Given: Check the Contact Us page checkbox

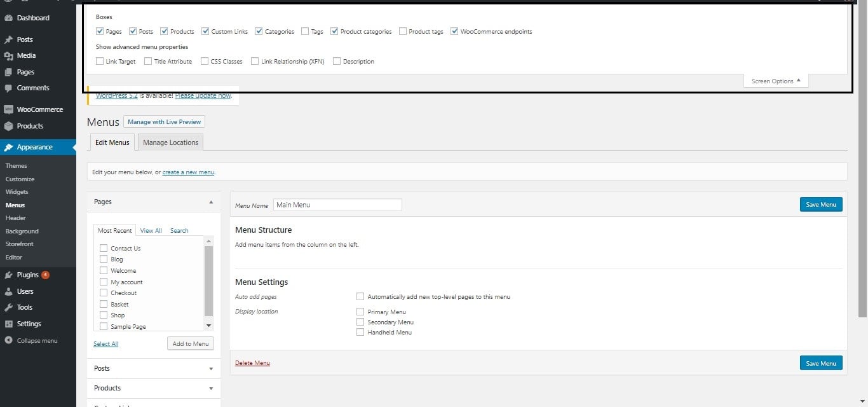Looking at the screenshot, I should coord(104,248).
